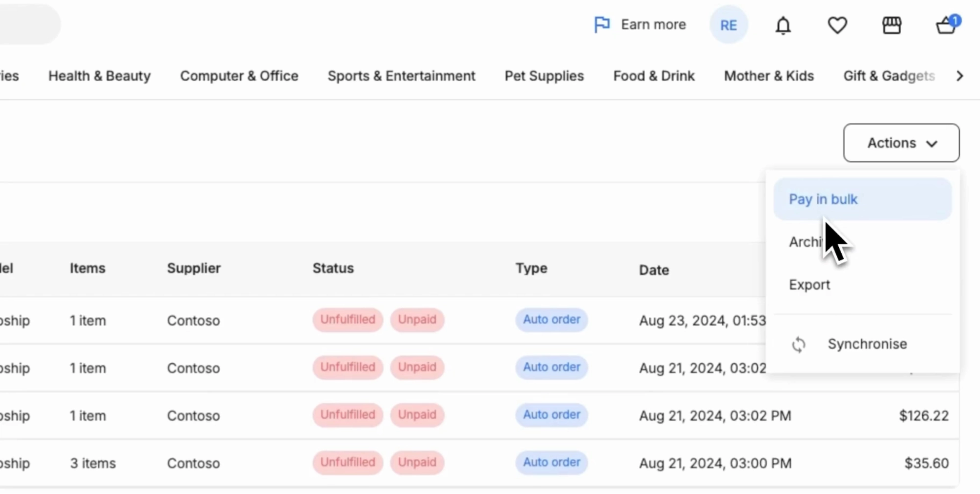
Task: Open Mother & Kids category
Action: (x=769, y=76)
